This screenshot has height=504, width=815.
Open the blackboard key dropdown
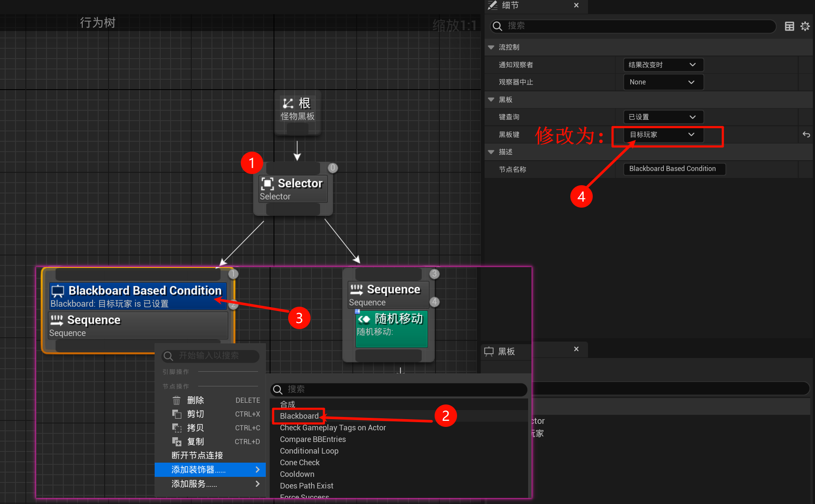click(663, 135)
